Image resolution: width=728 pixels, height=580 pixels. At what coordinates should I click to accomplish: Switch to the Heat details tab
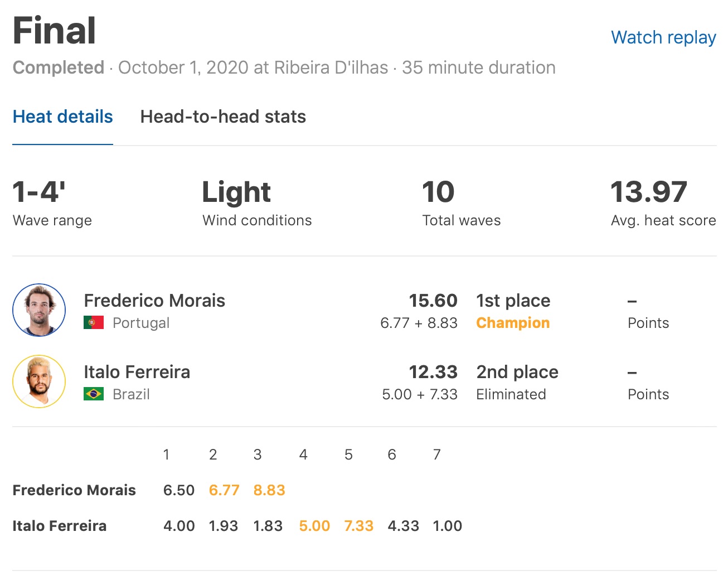point(62,117)
